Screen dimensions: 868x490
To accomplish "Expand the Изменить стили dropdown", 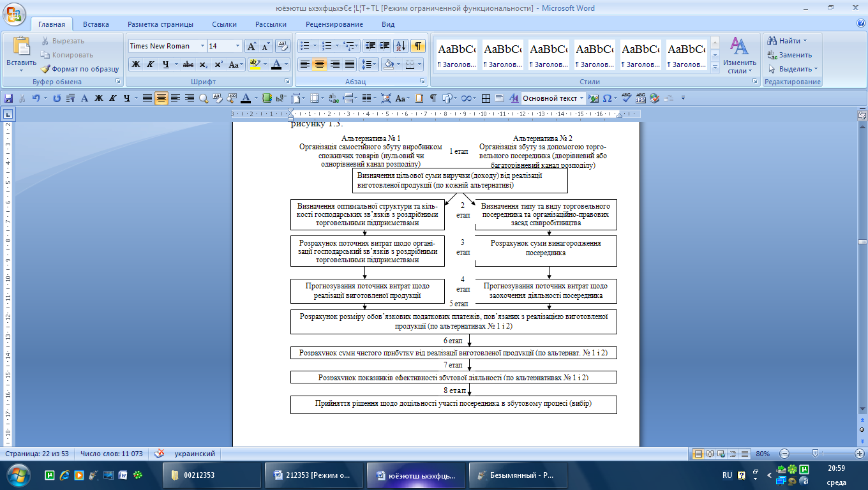I will [740, 56].
